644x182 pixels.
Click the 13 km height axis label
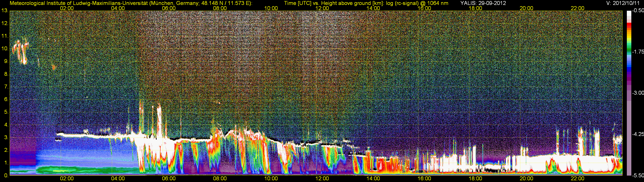coord(5,11)
